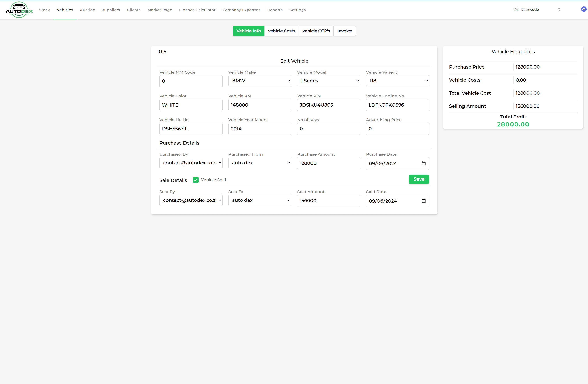This screenshot has height=384, width=588.
Task: Focus the Vehicle MM Code field
Action: (191, 81)
